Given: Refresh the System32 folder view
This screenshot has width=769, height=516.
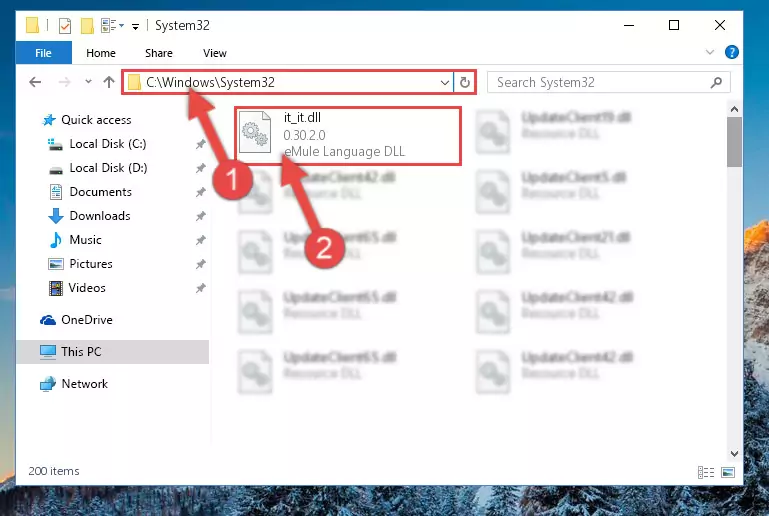Looking at the screenshot, I should 465,82.
